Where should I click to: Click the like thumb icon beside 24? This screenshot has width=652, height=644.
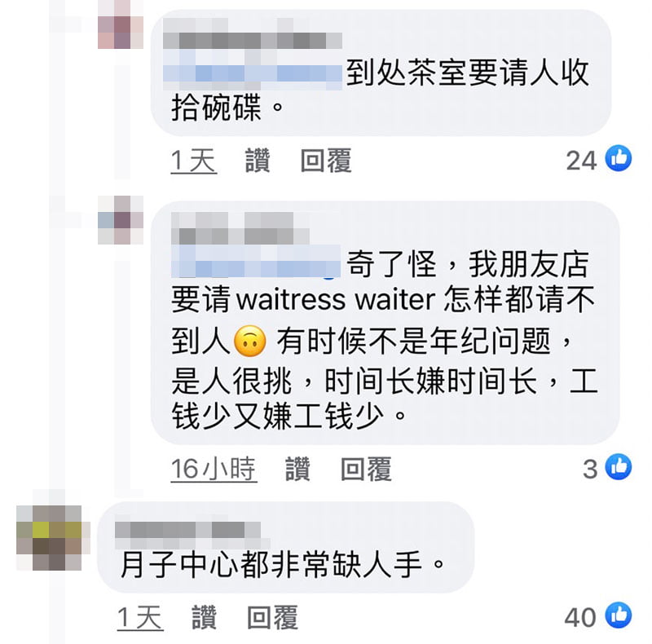pos(619,158)
